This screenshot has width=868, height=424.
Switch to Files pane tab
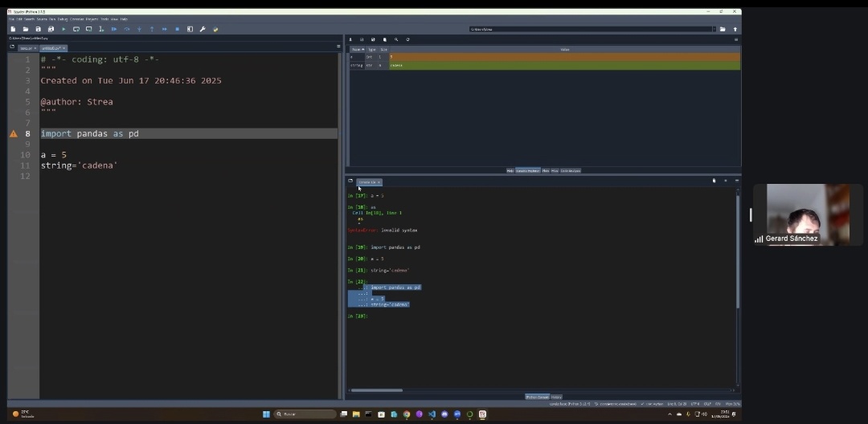click(555, 171)
